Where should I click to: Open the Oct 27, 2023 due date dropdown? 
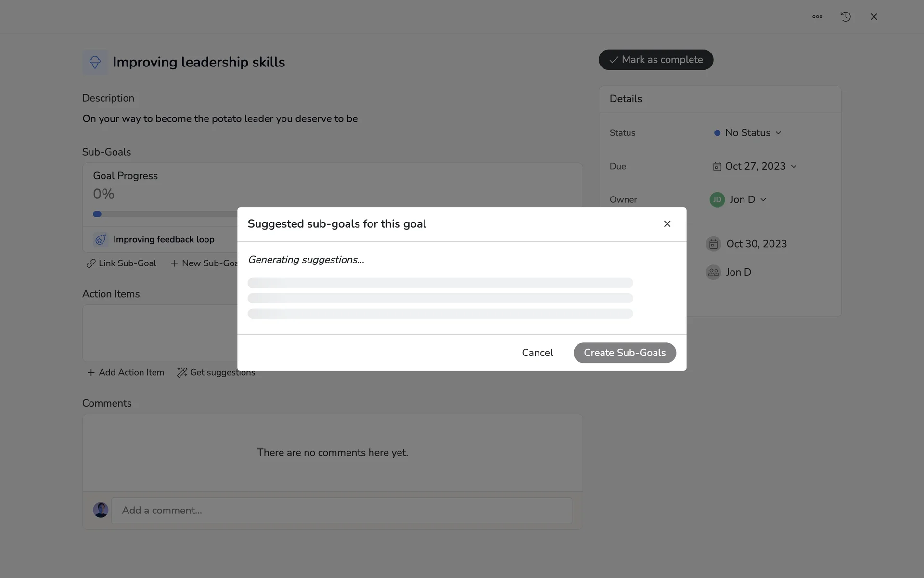tap(755, 166)
